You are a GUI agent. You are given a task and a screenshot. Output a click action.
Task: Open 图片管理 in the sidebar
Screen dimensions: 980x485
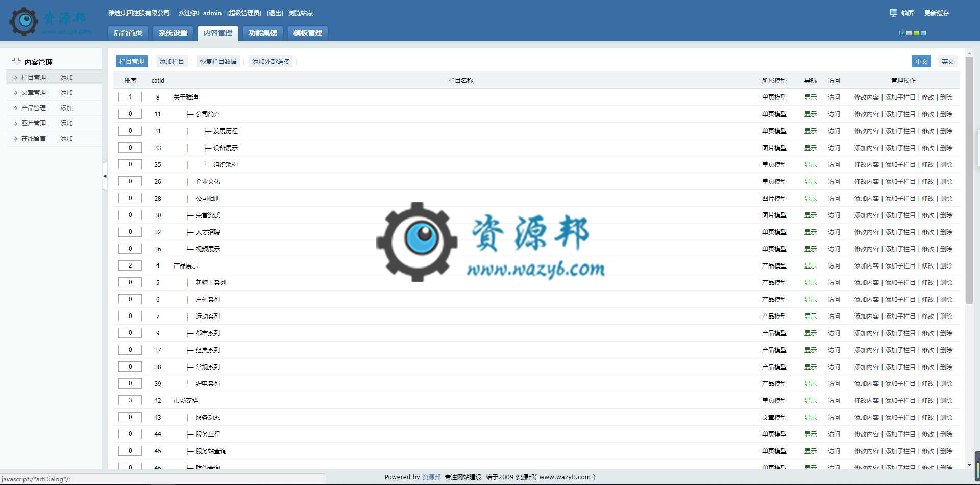[34, 124]
